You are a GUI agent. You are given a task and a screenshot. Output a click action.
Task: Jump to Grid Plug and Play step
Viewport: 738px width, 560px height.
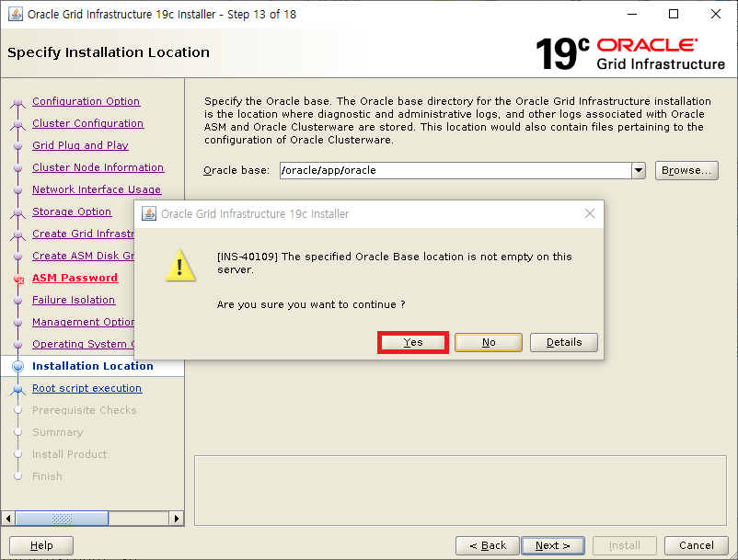[x=80, y=145]
